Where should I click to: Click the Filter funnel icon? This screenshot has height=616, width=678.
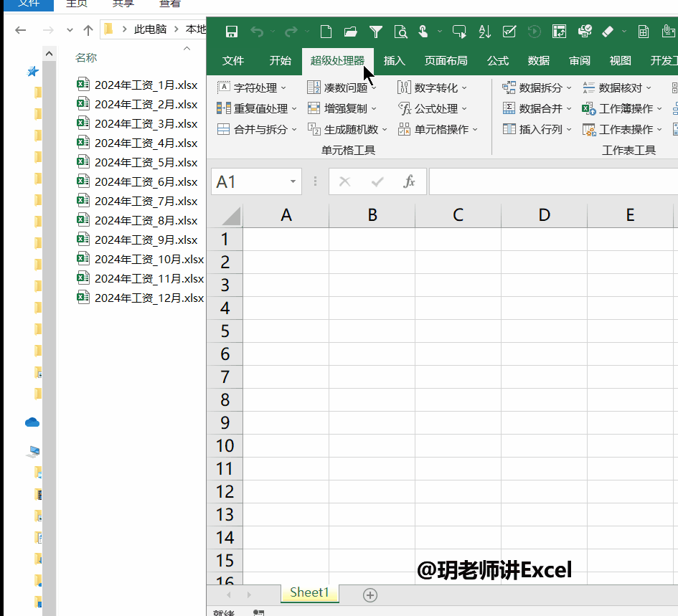click(376, 32)
